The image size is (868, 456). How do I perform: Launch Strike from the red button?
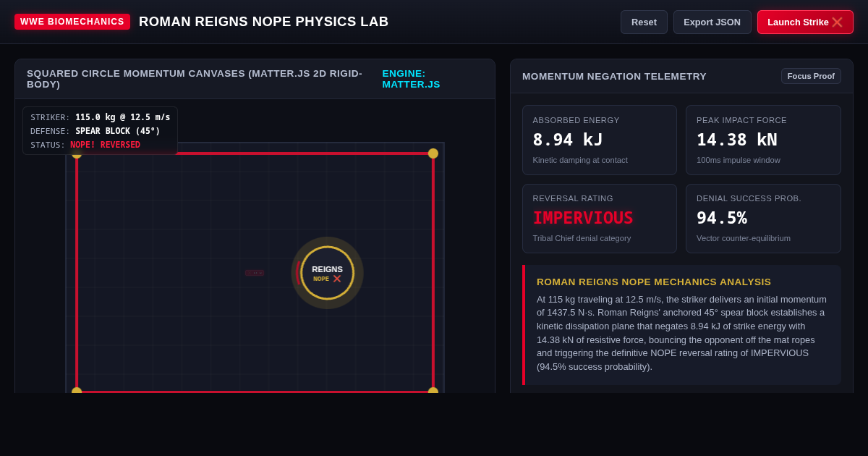pyautogui.click(x=805, y=22)
